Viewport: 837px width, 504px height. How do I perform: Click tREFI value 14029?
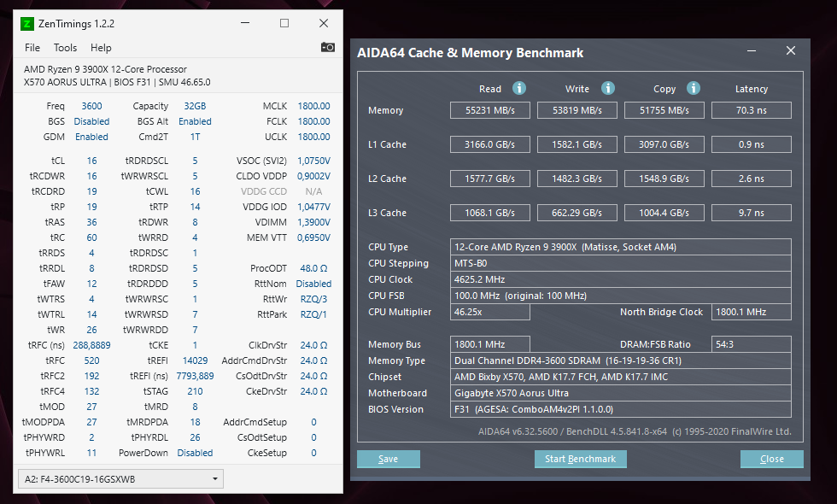(195, 360)
